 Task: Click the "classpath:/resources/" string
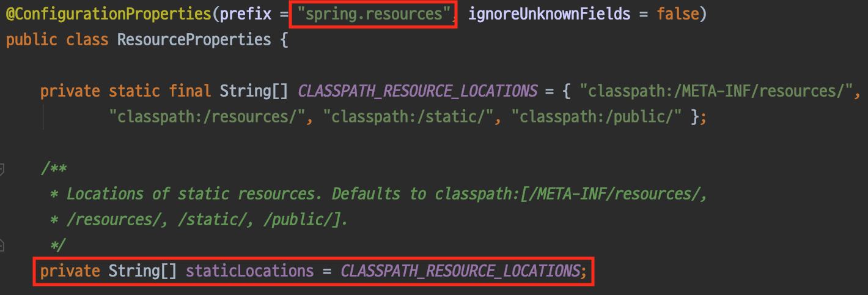coord(207,116)
